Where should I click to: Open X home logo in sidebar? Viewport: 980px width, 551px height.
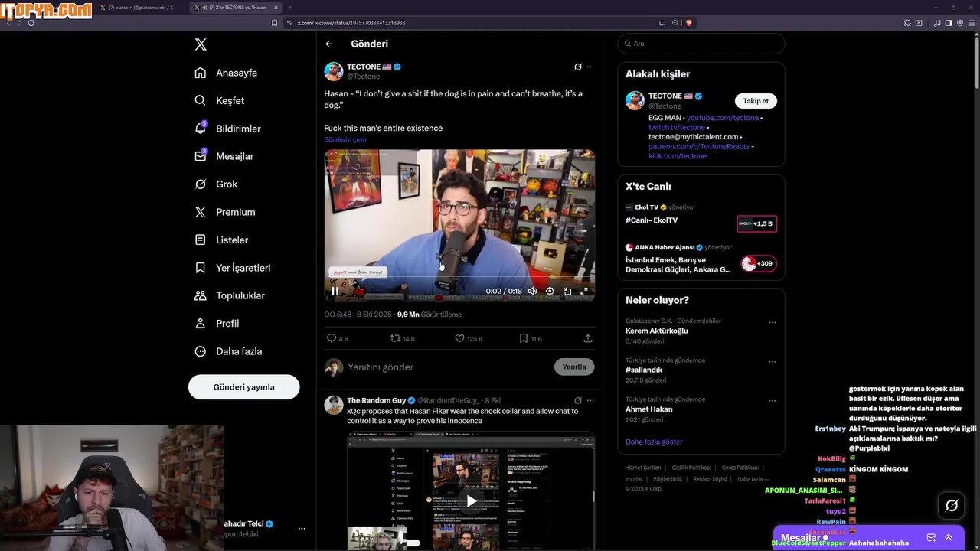click(201, 44)
